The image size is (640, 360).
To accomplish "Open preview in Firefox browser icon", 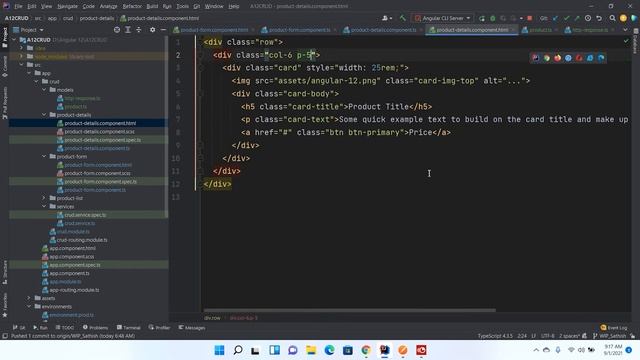I will [x=558, y=58].
